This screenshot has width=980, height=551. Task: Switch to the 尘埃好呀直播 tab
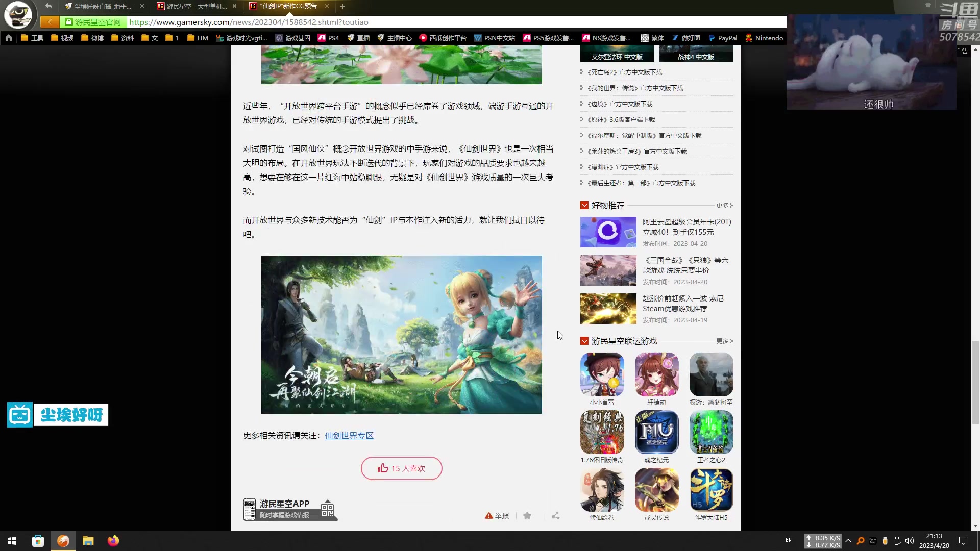click(x=103, y=6)
